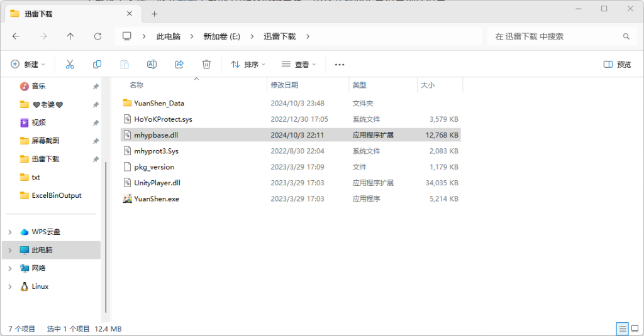Open the 新建 dropdown

pos(28,65)
